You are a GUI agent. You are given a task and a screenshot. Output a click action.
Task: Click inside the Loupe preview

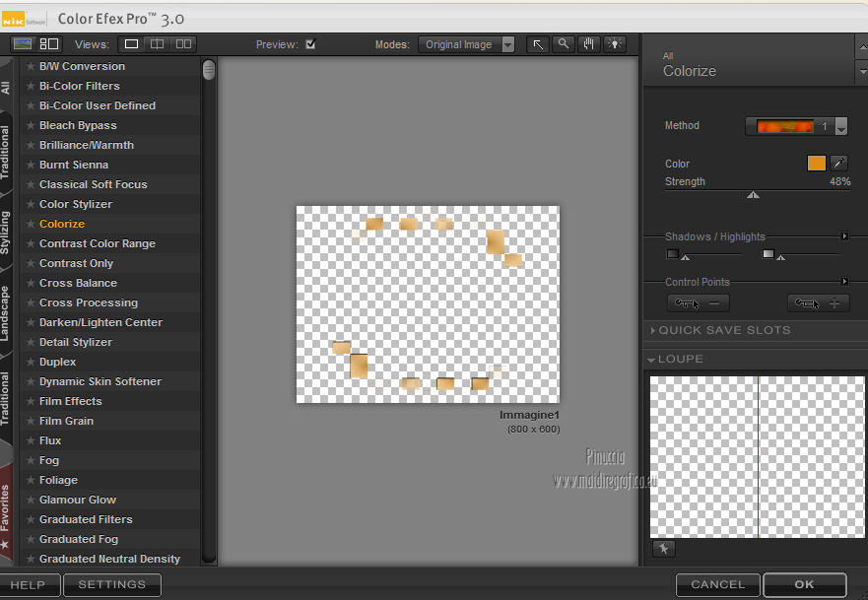pyautogui.click(x=757, y=456)
